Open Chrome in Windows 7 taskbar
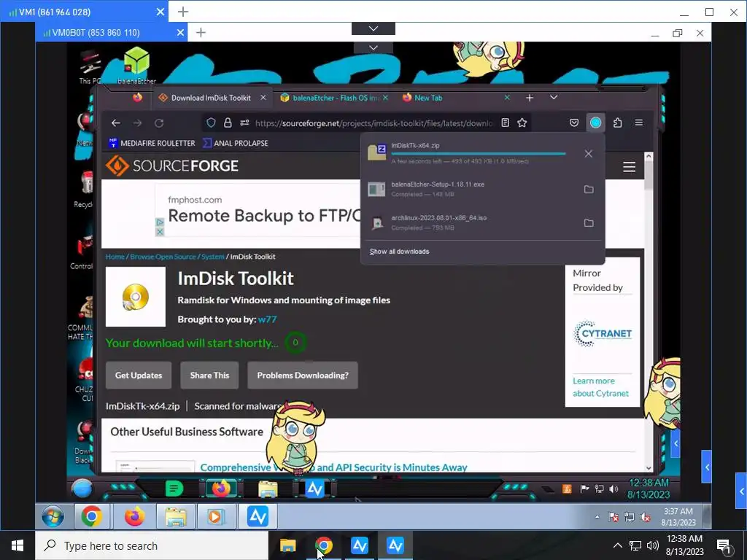The width and height of the screenshot is (747, 560). 91,517
